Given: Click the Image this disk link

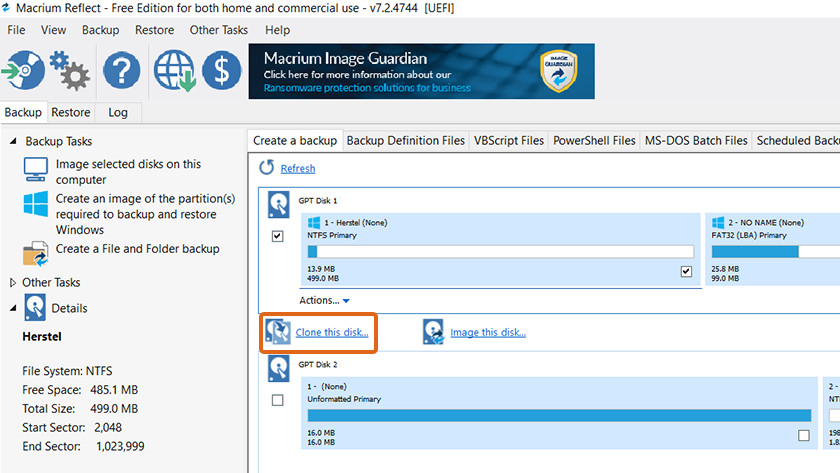Looking at the screenshot, I should 488,332.
